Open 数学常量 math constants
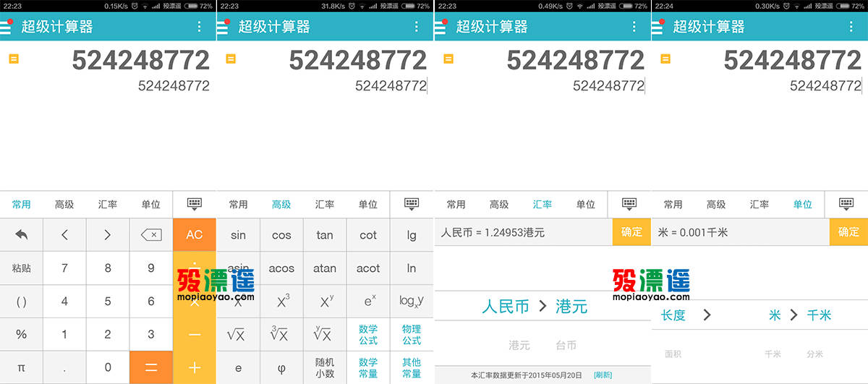 [x=368, y=367]
